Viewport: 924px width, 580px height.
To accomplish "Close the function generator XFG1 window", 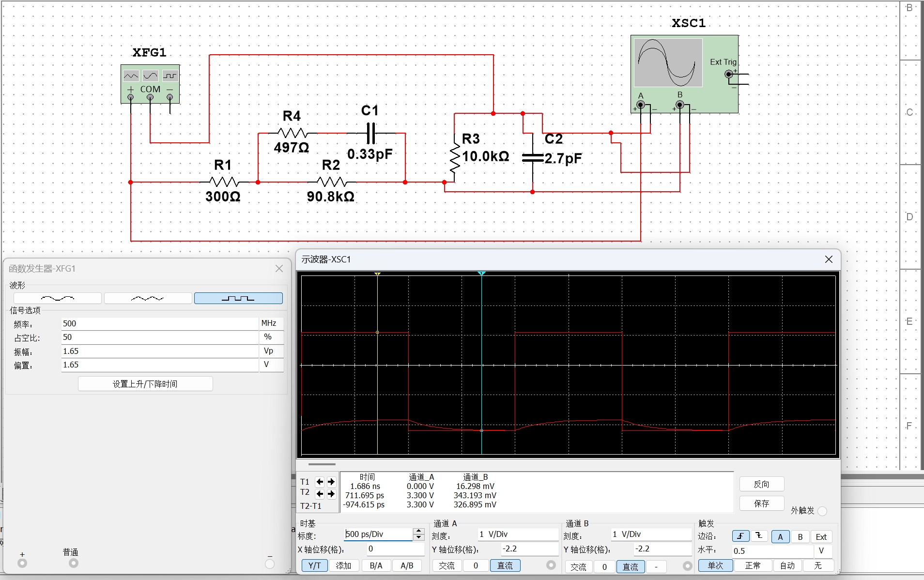I will click(279, 268).
